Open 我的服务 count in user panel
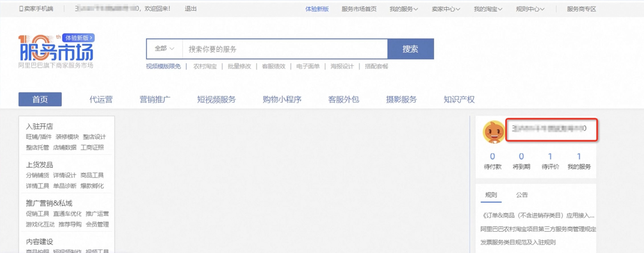Image resolution: width=644 pixels, height=253 pixels. tap(579, 161)
